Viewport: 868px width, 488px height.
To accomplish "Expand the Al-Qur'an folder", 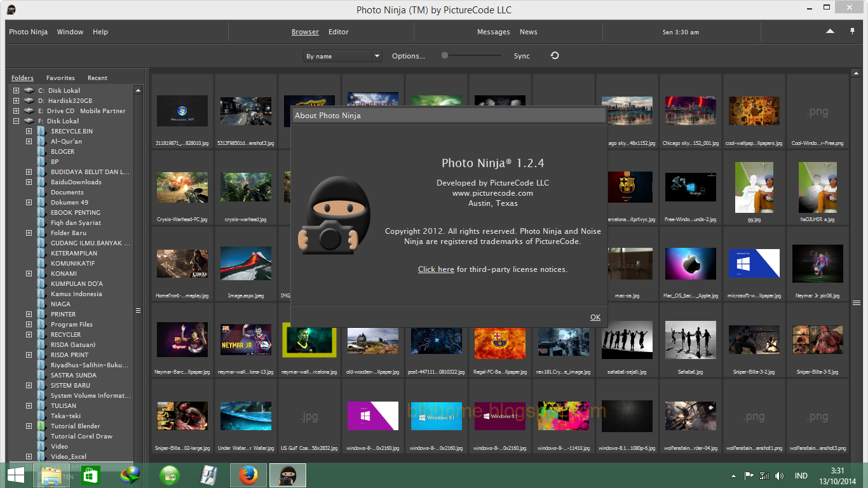I will (x=29, y=141).
